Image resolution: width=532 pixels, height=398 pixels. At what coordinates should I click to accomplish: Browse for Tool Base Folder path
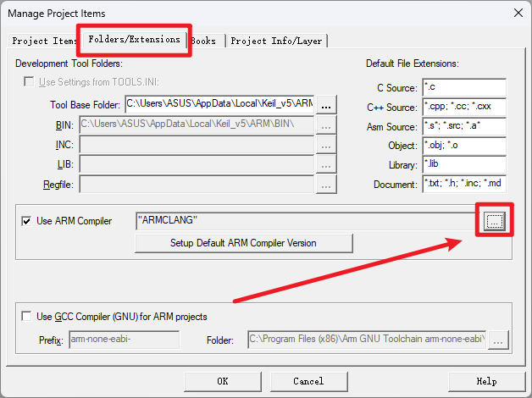(328, 105)
